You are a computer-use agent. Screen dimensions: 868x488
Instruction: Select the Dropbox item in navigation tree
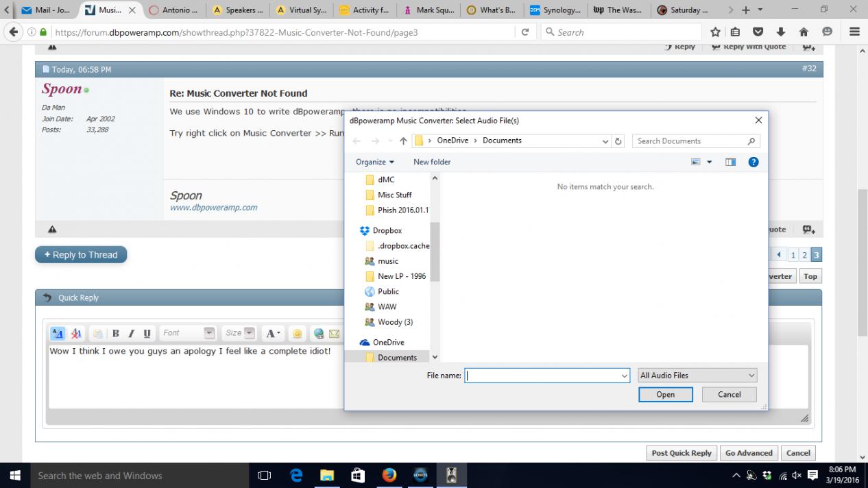click(387, 231)
